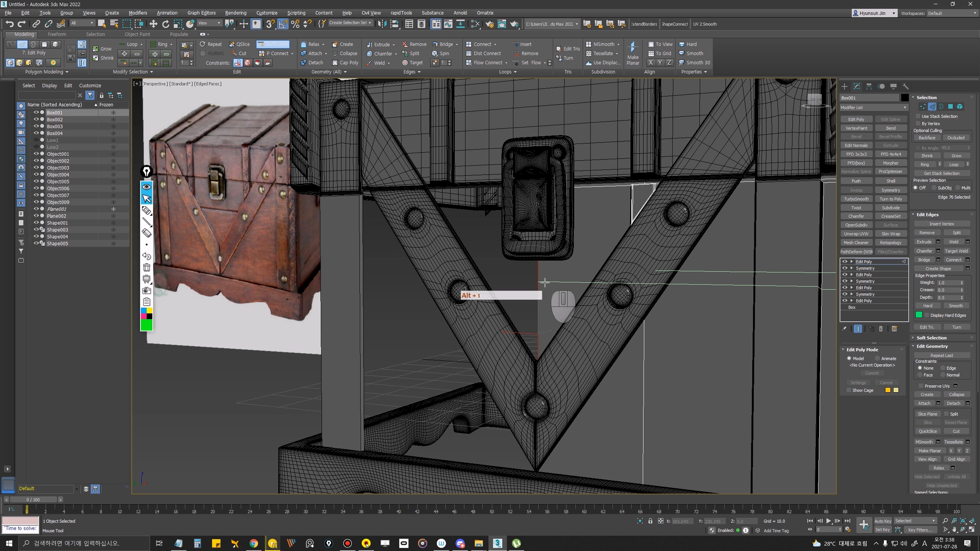Screen dimensions: 980x551
Task: Enable the Show Cage checkbox
Action: (849, 390)
